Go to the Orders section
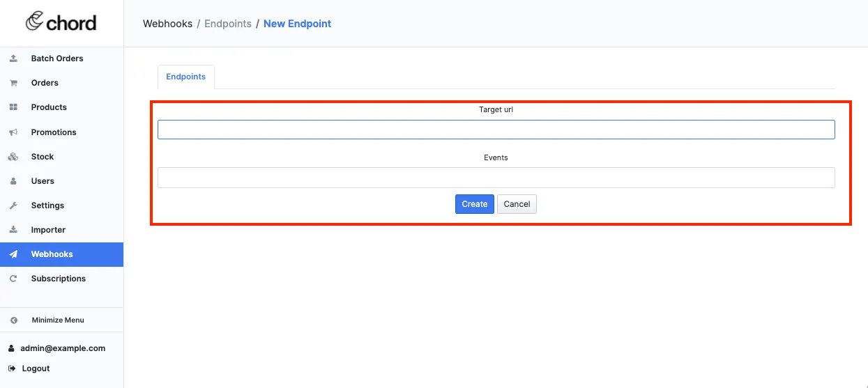Viewport: 868px width, 388px height. tap(61, 83)
